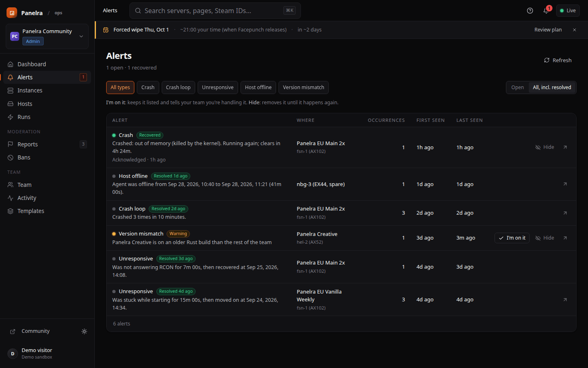Filter alerts by Crash loop
Image resolution: width=588 pixels, height=368 pixels.
[178, 88]
